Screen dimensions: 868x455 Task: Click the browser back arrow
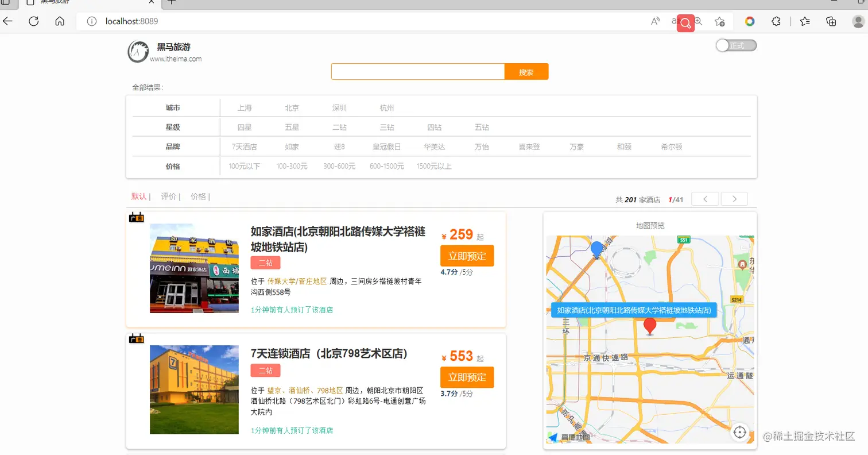click(7, 21)
